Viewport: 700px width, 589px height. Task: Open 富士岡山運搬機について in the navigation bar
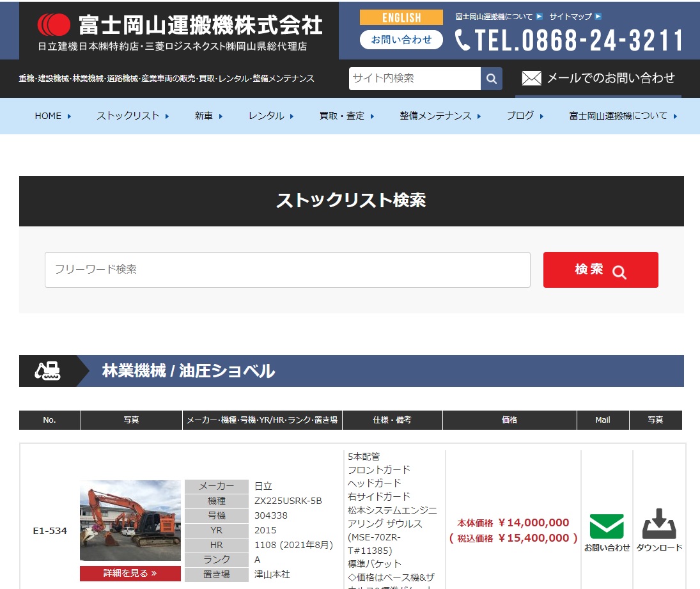click(623, 116)
